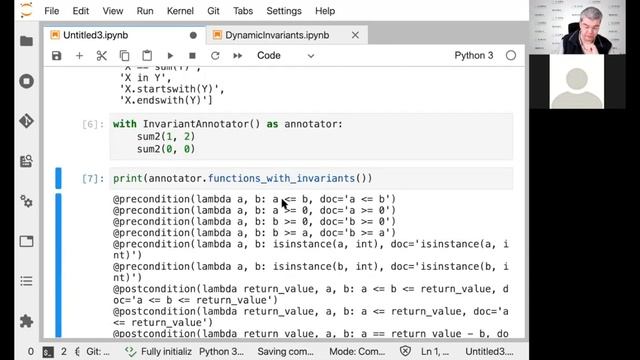Open the Help menu

[325, 11]
